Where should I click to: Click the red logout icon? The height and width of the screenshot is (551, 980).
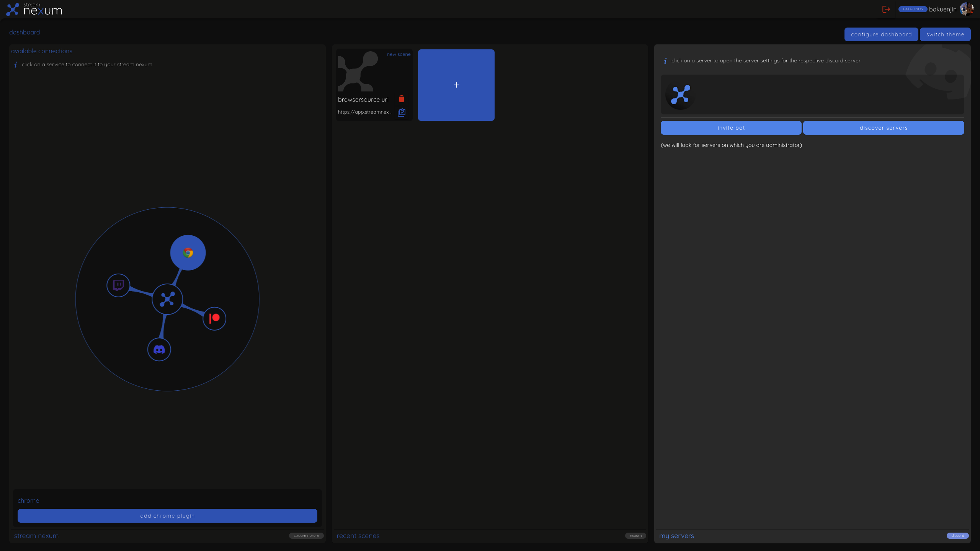tap(886, 9)
